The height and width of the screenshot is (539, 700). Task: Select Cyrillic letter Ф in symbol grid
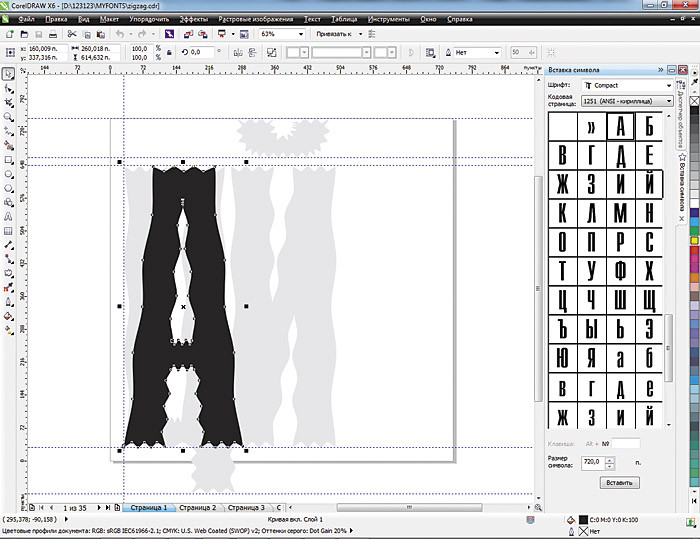(x=621, y=271)
